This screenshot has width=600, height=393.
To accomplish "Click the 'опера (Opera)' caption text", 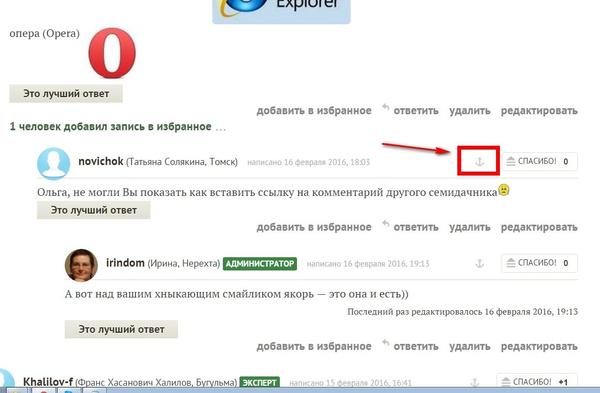I will point(44,33).
